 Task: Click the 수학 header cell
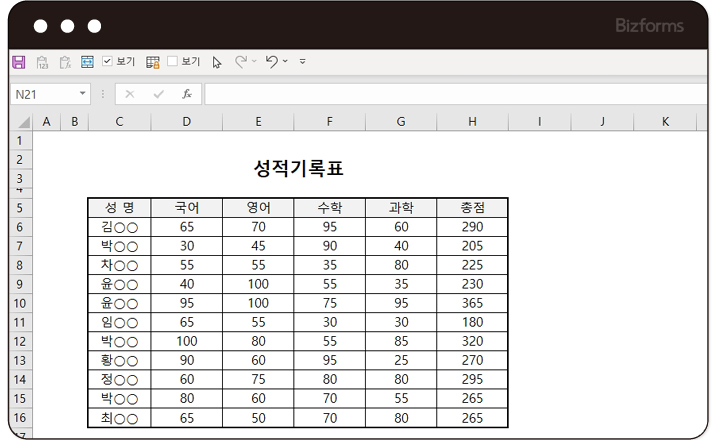pos(329,208)
